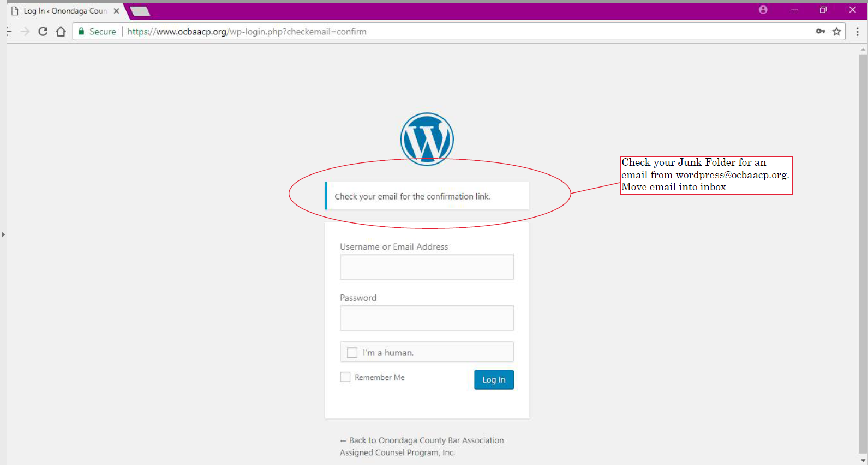Open saved passwords key icon
Viewport: 868px width, 465px height.
pyautogui.click(x=821, y=31)
